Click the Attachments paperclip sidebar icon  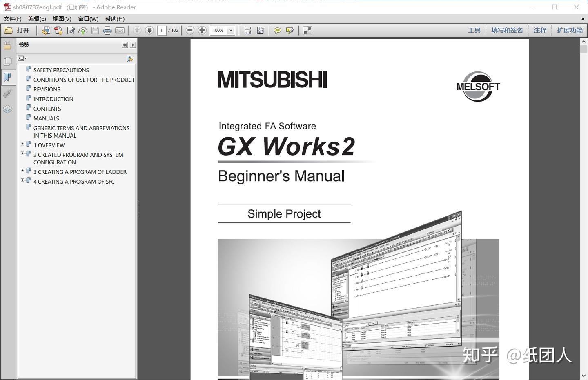(x=7, y=93)
